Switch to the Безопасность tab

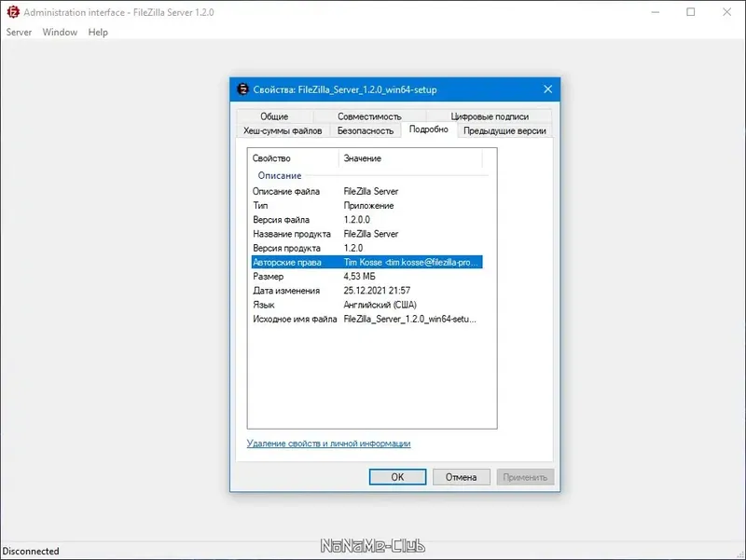pos(366,130)
